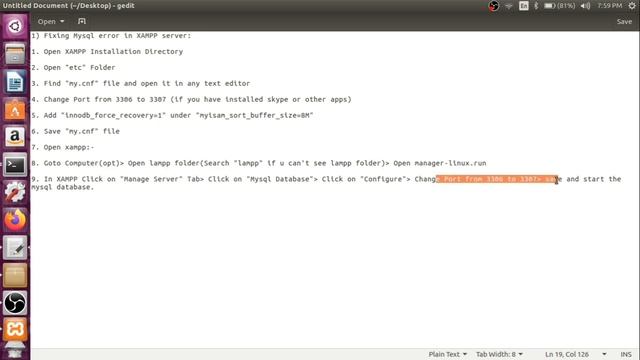The width and height of the screenshot is (640, 360).
Task: Click the red recording tray indicator
Action: click(493, 6)
